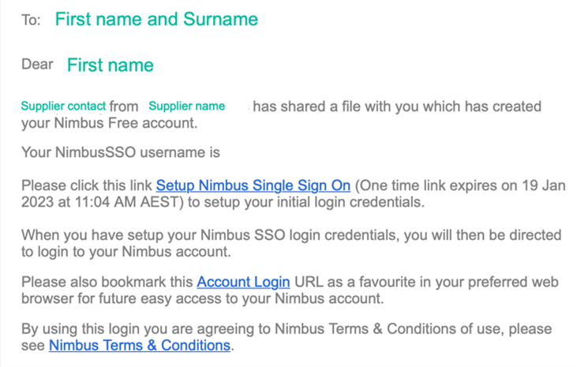Click "When you have setup your Nimbus SSO" text

pyautogui.click(x=158, y=235)
